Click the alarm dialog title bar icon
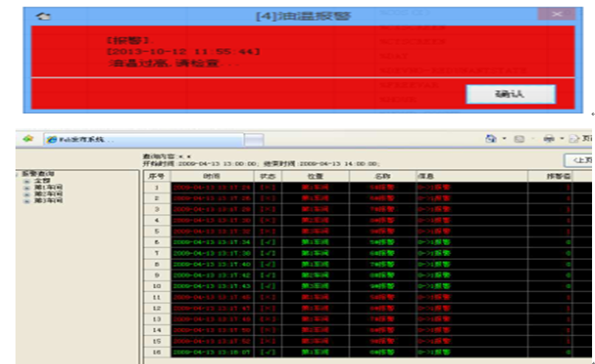The height and width of the screenshot is (364, 595). coord(44,16)
